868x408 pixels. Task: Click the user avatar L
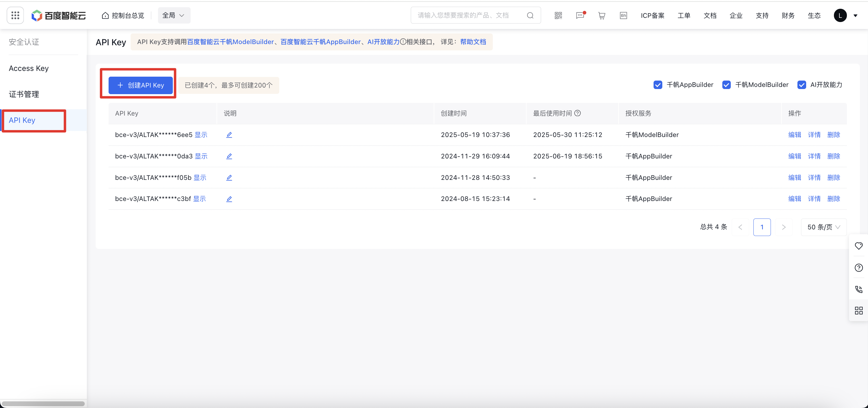(840, 15)
